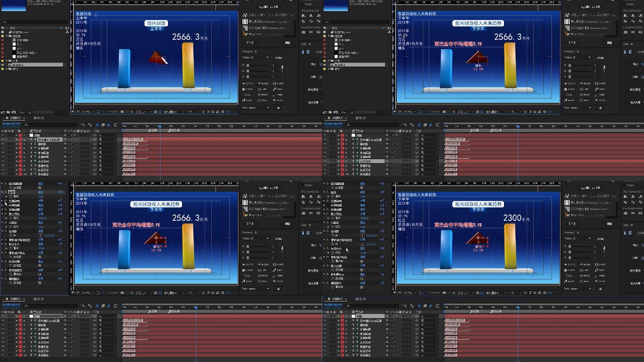The height and width of the screenshot is (362, 644).
Task: Click trash delete icon in top-right project panel
Action: pyautogui.click(x=352, y=112)
